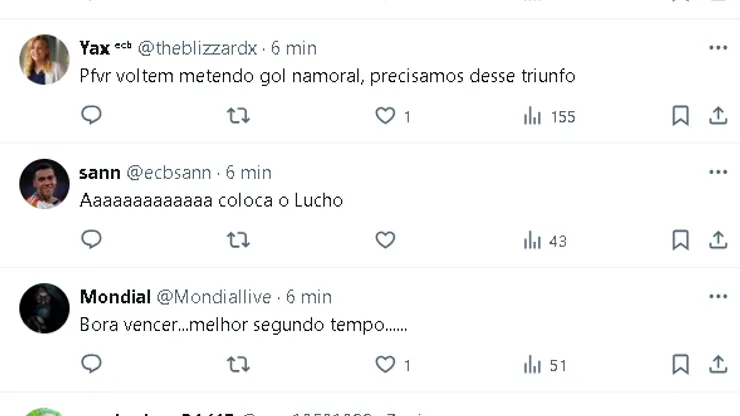Open Mondial's profile picture
This screenshot has width=740, height=416.
pos(44,308)
